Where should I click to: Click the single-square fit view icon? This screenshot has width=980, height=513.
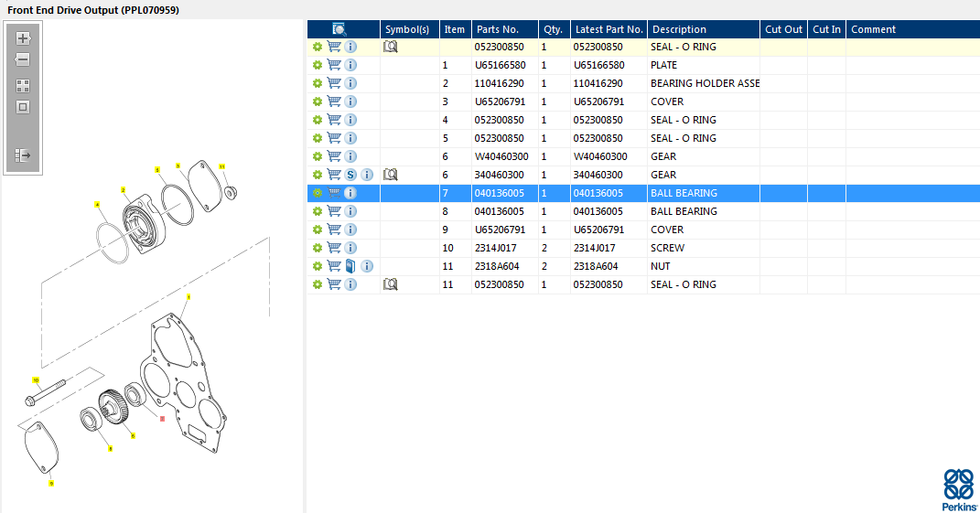pos(23,107)
